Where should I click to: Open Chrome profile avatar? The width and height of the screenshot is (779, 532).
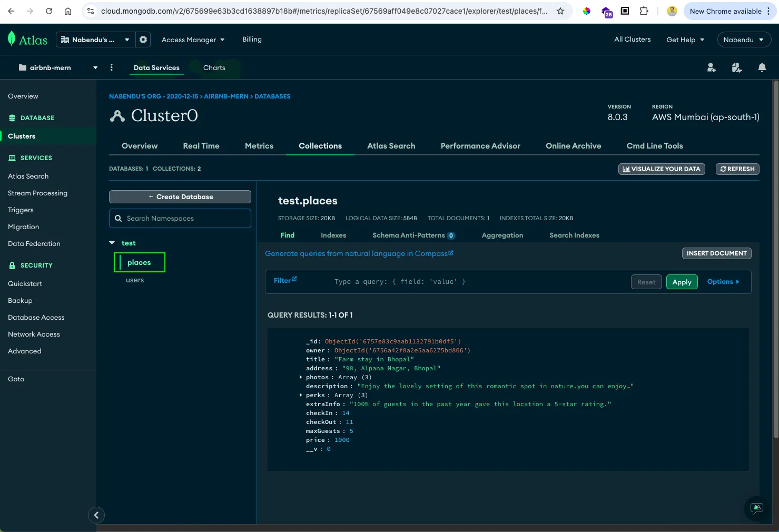(x=672, y=11)
